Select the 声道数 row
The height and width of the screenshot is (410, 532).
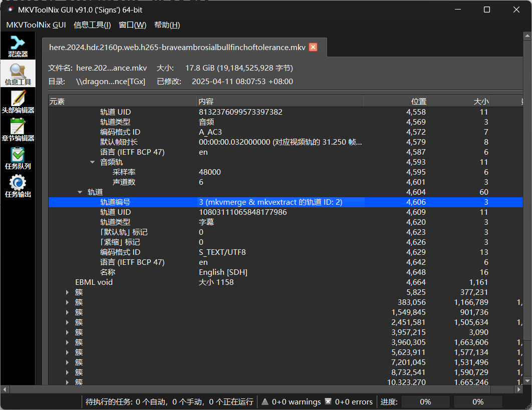(286, 182)
